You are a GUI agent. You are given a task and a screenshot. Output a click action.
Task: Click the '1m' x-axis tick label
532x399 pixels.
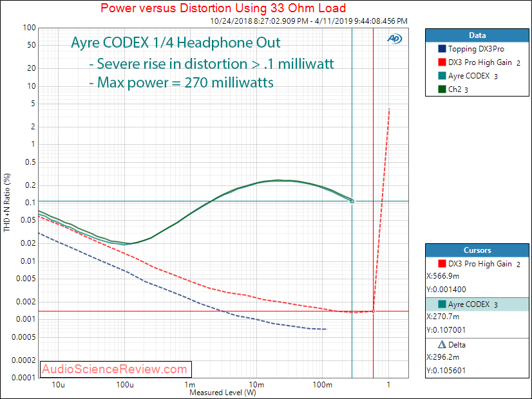[190, 385]
